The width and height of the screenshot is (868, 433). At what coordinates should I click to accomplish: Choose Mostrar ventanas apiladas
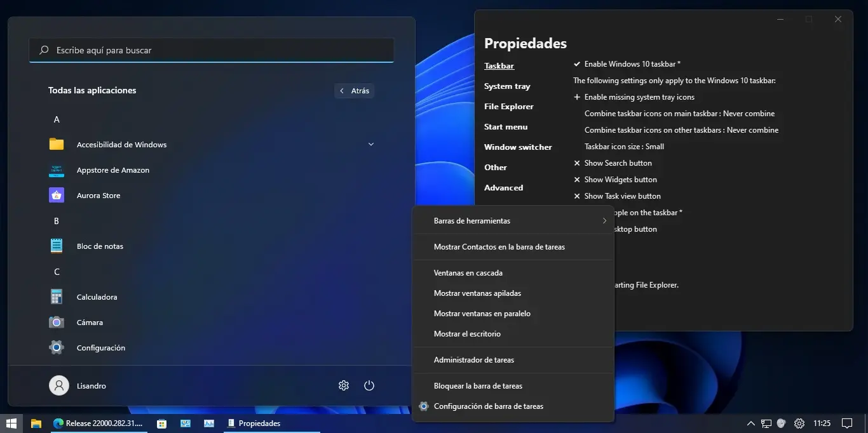pos(513,293)
